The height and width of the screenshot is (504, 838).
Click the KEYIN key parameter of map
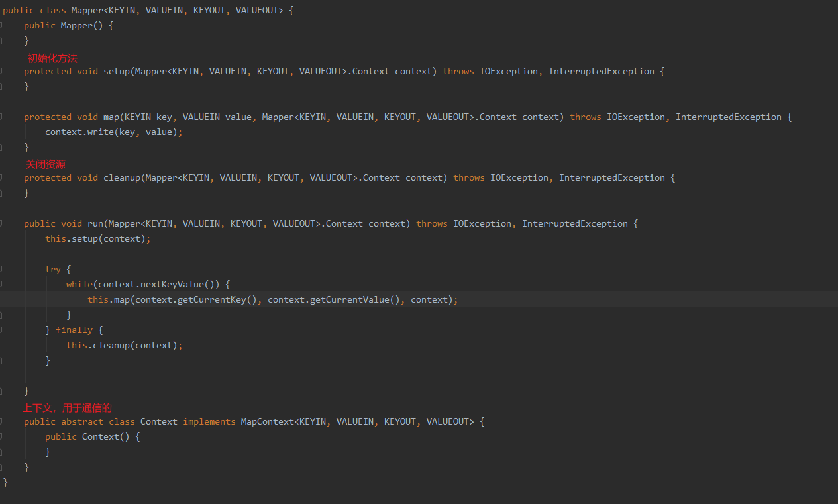coord(148,117)
